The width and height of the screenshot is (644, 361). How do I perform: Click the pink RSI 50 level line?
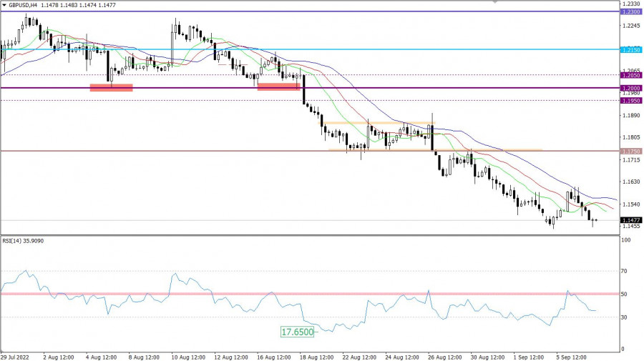[x=215, y=294]
